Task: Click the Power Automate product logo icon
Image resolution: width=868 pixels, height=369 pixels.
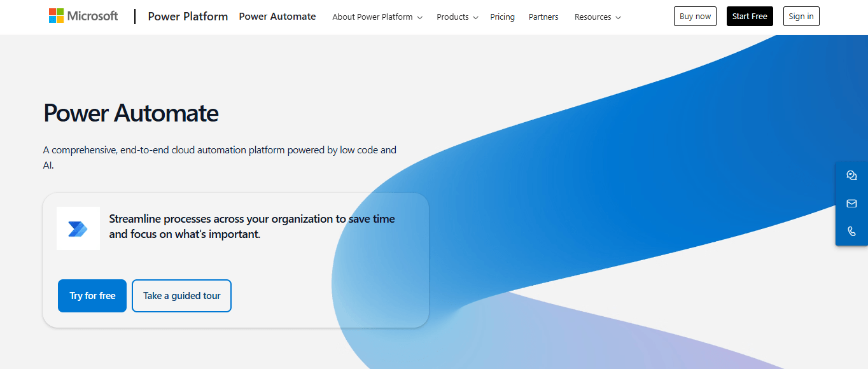Action: coord(78,228)
